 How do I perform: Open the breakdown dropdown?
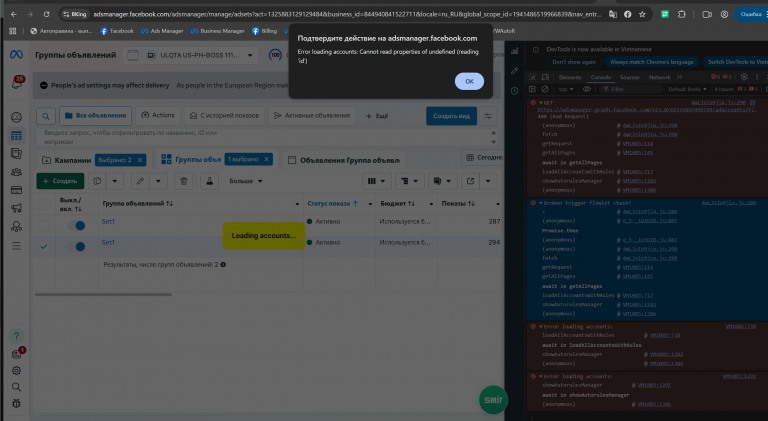pyautogui.click(x=409, y=181)
